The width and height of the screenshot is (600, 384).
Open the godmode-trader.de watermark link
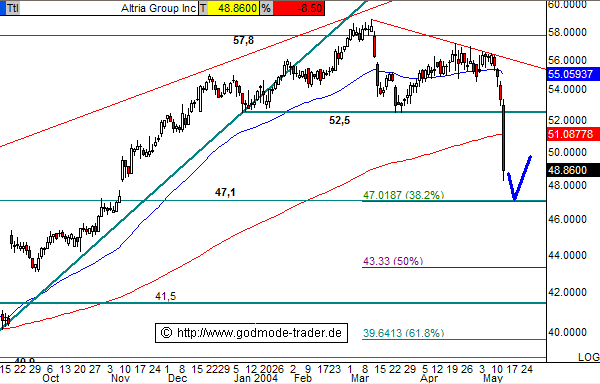coord(251,333)
